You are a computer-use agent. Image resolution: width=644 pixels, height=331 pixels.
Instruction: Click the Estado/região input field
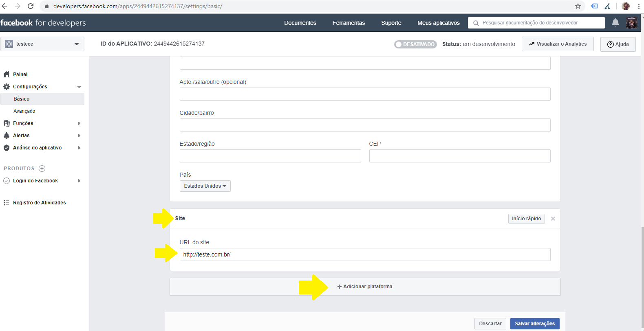[270, 156]
